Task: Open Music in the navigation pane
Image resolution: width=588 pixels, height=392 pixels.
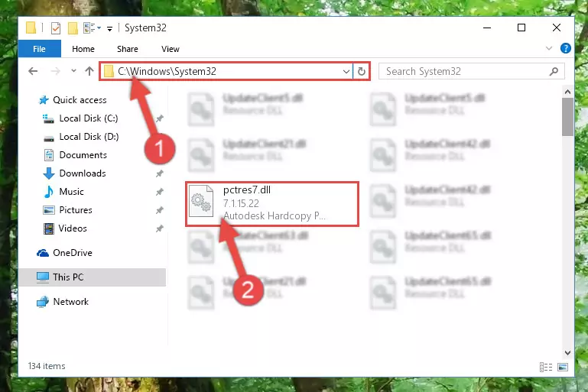Action: [71, 192]
